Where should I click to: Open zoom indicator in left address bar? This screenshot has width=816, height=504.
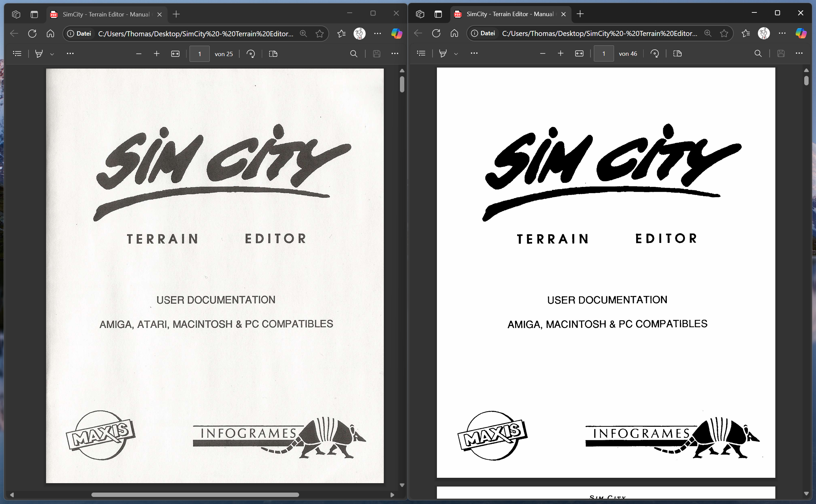click(x=303, y=34)
